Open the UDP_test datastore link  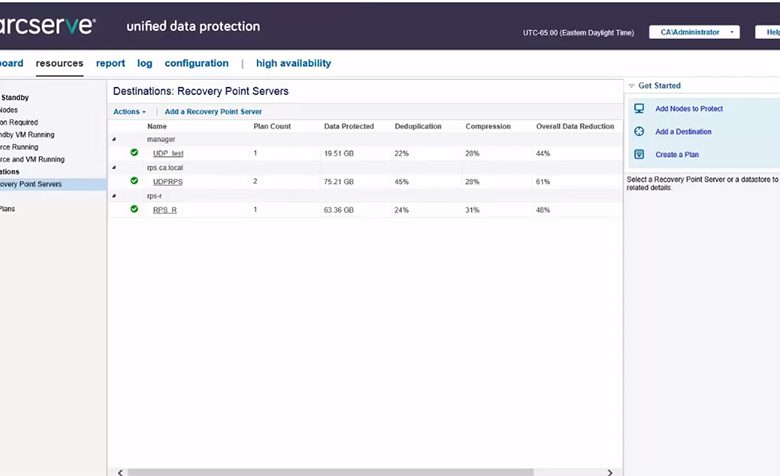168,153
